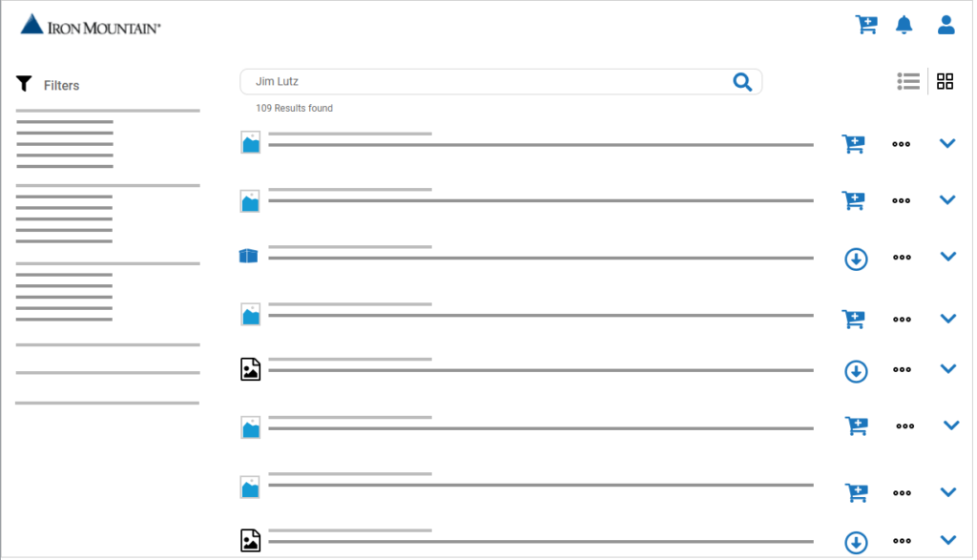Switch to grid view
The image size is (977, 560).
pyautogui.click(x=945, y=82)
